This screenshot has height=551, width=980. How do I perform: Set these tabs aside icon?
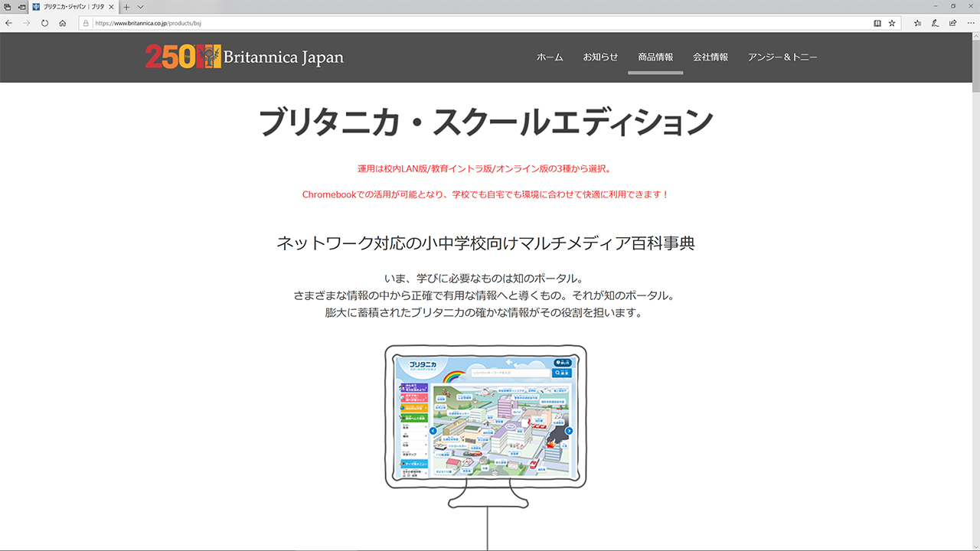coord(21,6)
